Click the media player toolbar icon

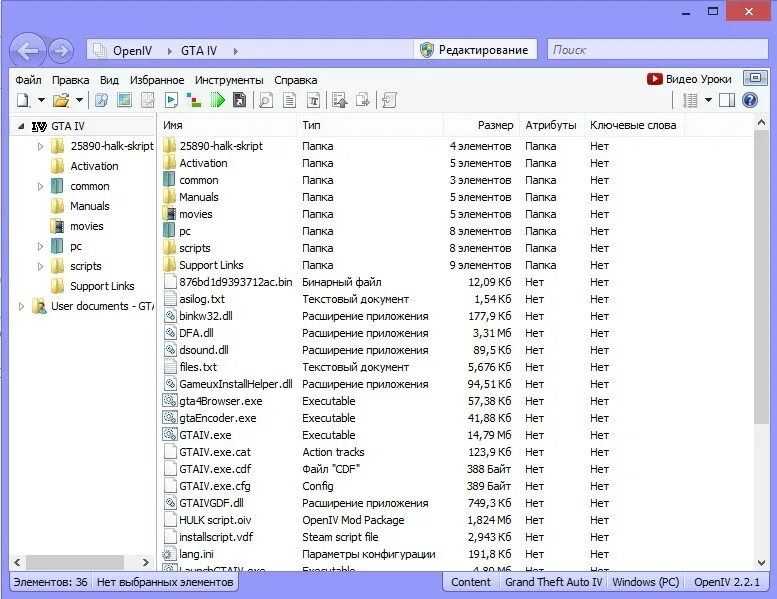pyautogui.click(x=171, y=101)
